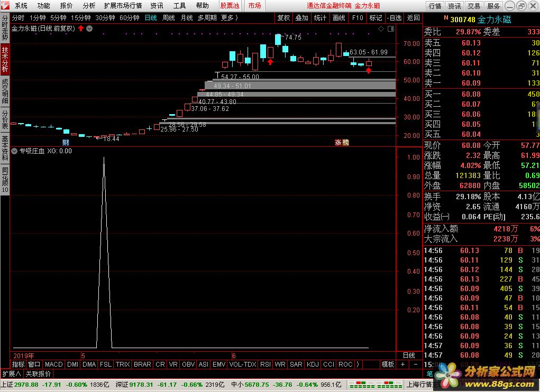The image size is (540, 392).
Task: Click the 交易 button at top right
Action: point(474,6)
